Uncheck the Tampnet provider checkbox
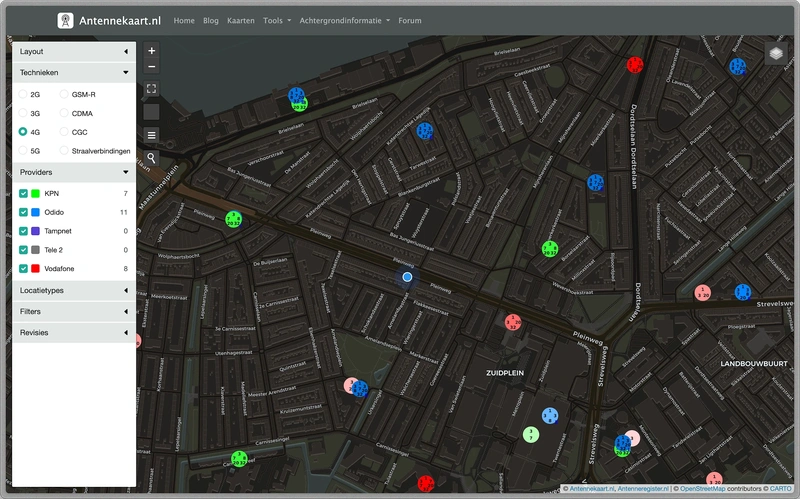 pyautogui.click(x=23, y=231)
